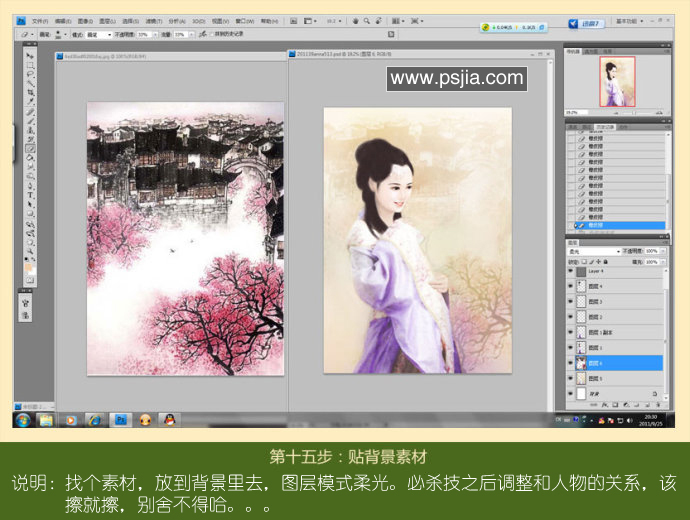Open the 文件(F) menu
The width and height of the screenshot is (690, 520).
(x=40, y=21)
